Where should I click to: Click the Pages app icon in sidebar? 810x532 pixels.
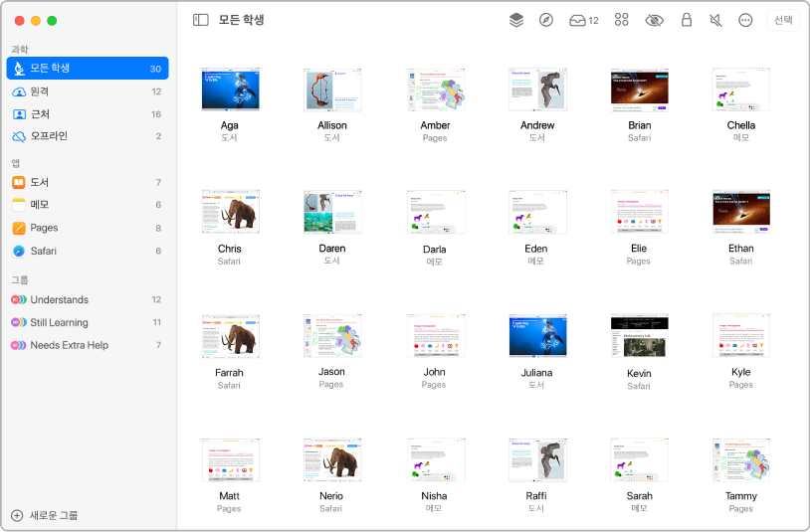click(x=19, y=228)
